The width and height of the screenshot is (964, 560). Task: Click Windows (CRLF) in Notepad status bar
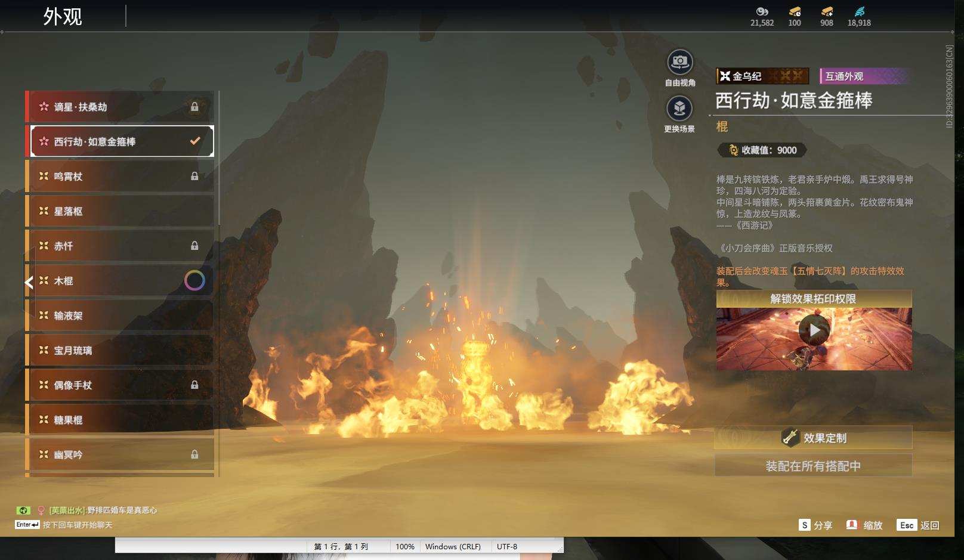click(x=453, y=546)
